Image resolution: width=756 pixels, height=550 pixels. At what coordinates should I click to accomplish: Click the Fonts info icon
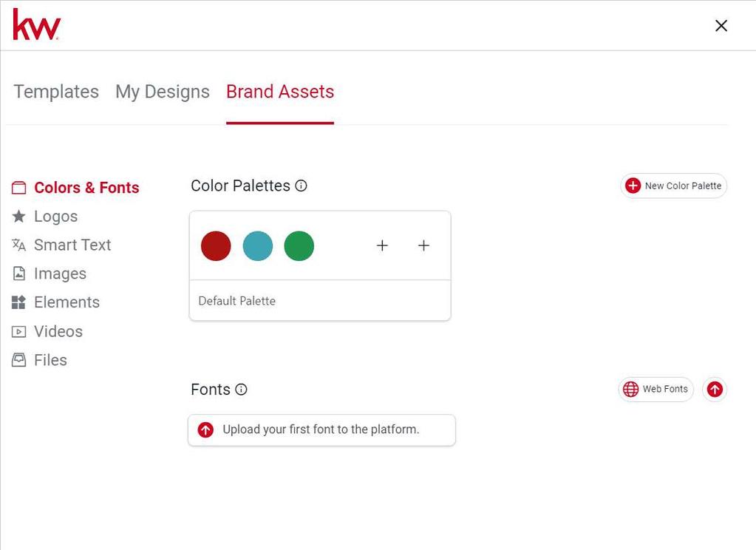point(241,390)
